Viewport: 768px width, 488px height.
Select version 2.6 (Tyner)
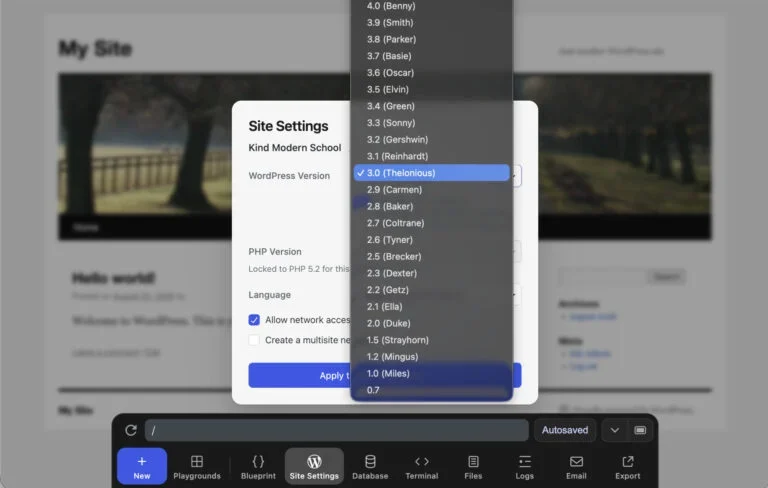432,240
